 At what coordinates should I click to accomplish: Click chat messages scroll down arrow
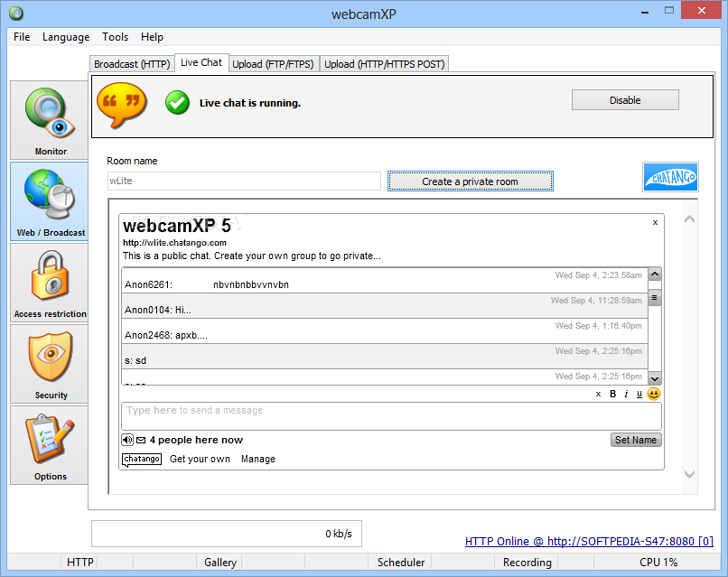pyautogui.click(x=655, y=378)
